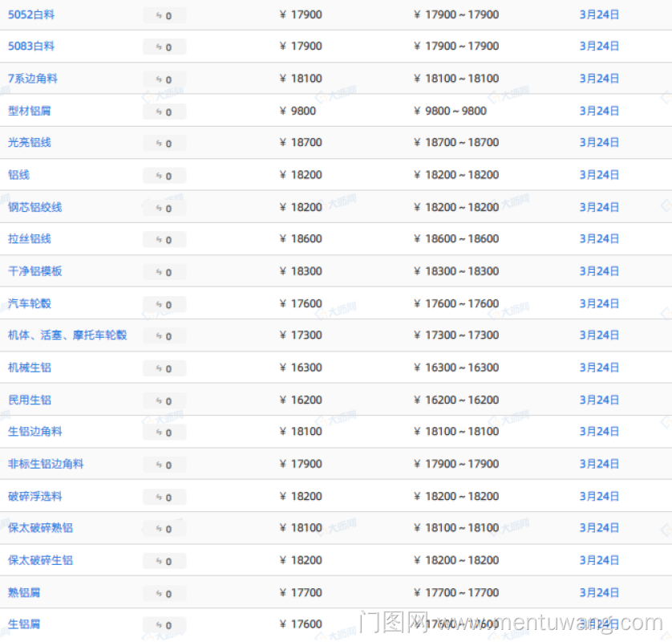Click the change badge for 机械生铝
The width and height of the screenshot is (672, 642).
tap(164, 368)
